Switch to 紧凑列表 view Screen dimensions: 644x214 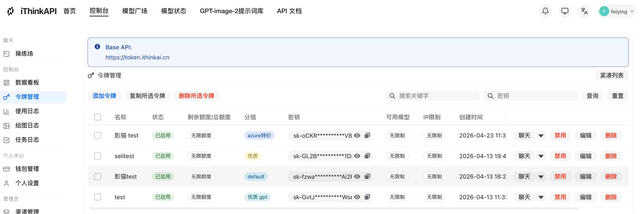pos(612,75)
